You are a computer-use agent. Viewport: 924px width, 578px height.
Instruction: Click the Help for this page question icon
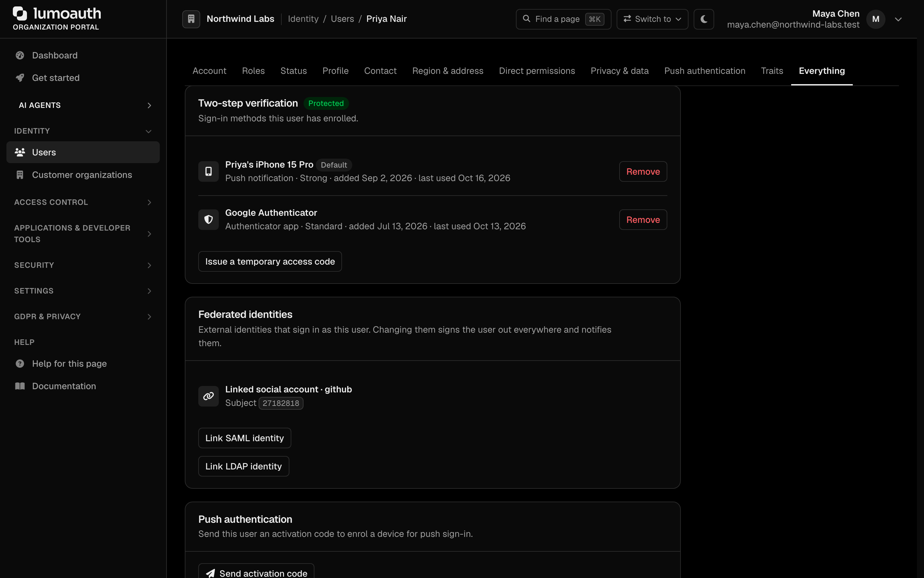point(20,363)
